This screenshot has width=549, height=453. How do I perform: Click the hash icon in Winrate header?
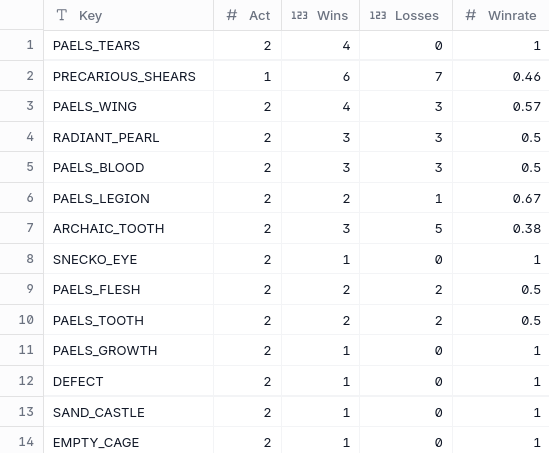pos(471,15)
